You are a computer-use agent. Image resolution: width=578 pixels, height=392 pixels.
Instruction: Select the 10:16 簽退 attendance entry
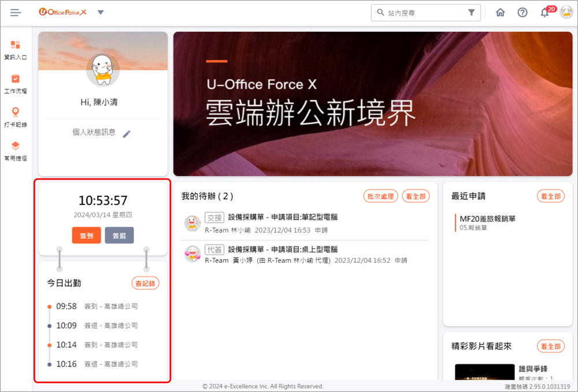coord(93,364)
